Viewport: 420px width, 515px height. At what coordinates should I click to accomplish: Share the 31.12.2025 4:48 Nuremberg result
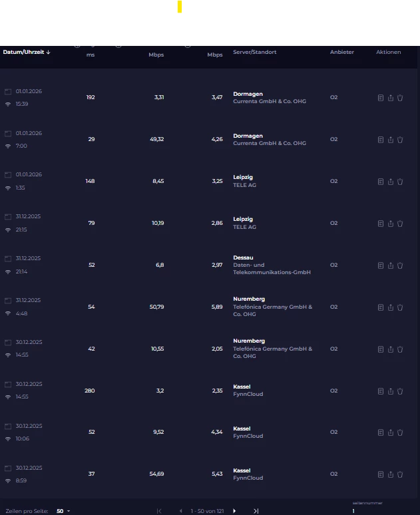pyautogui.click(x=391, y=307)
